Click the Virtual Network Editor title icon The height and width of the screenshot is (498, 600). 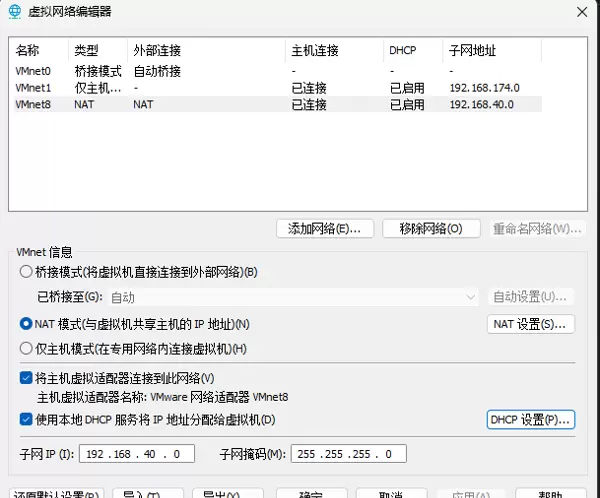12,11
